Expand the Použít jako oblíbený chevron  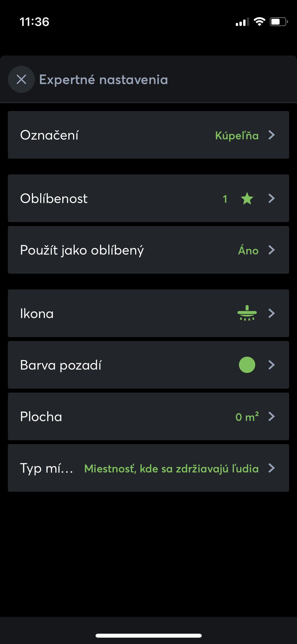[272, 250]
